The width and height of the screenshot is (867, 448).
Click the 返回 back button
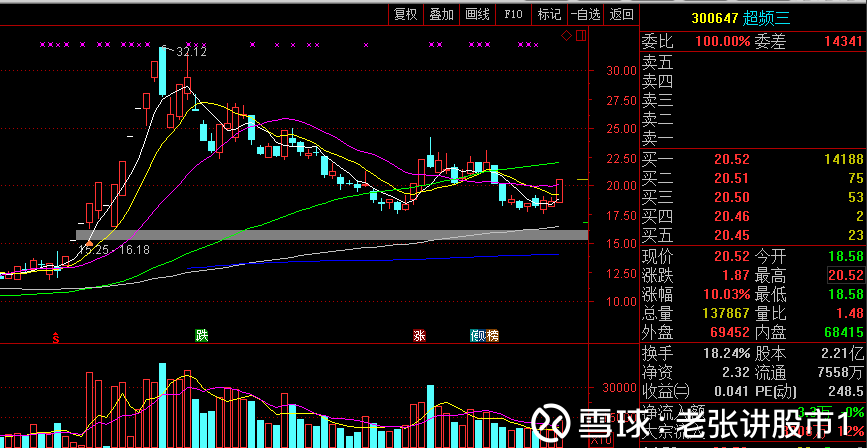point(621,14)
